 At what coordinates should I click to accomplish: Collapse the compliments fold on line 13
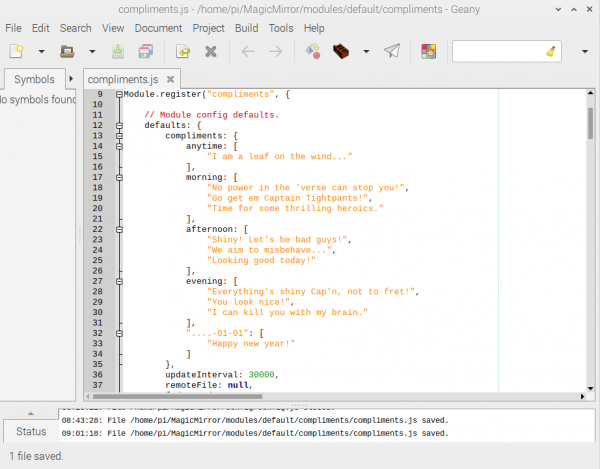click(x=119, y=136)
